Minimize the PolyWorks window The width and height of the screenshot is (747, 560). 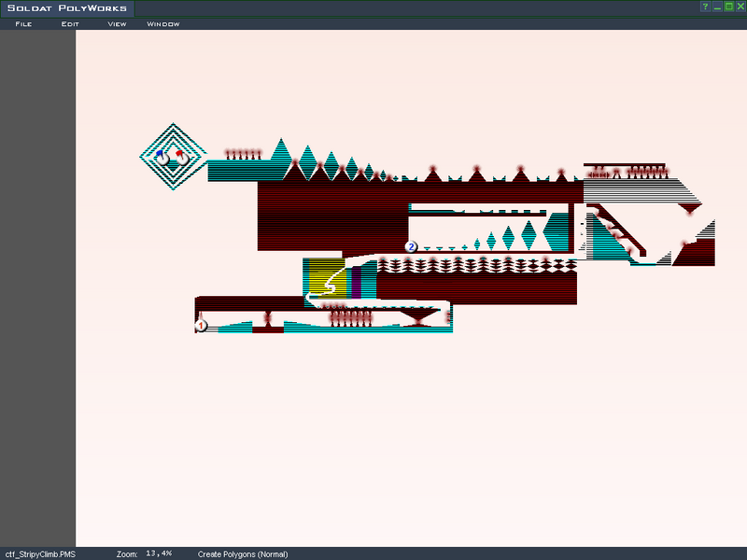coord(717,7)
